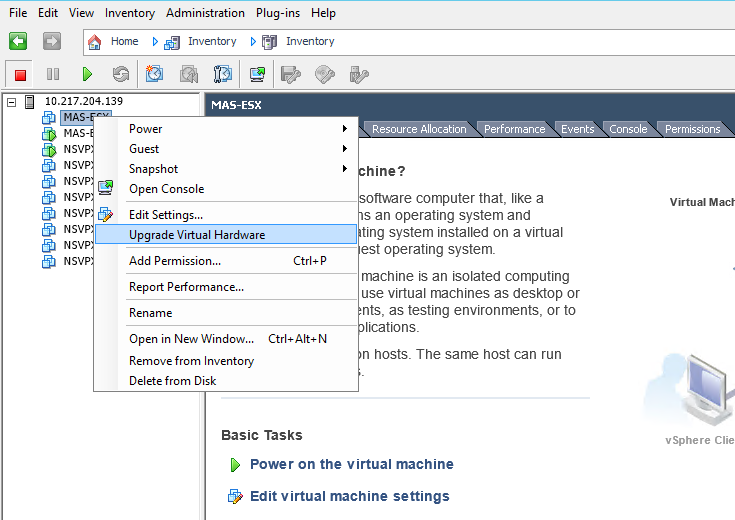This screenshot has height=520, width=735.
Task: Click the green Power On play icon
Action: pyautogui.click(x=87, y=74)
